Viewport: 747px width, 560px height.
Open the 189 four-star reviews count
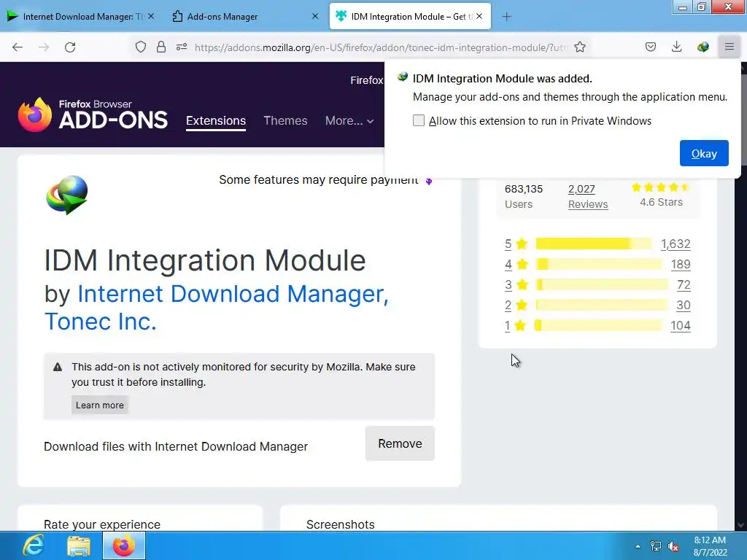tap(681, 264)
